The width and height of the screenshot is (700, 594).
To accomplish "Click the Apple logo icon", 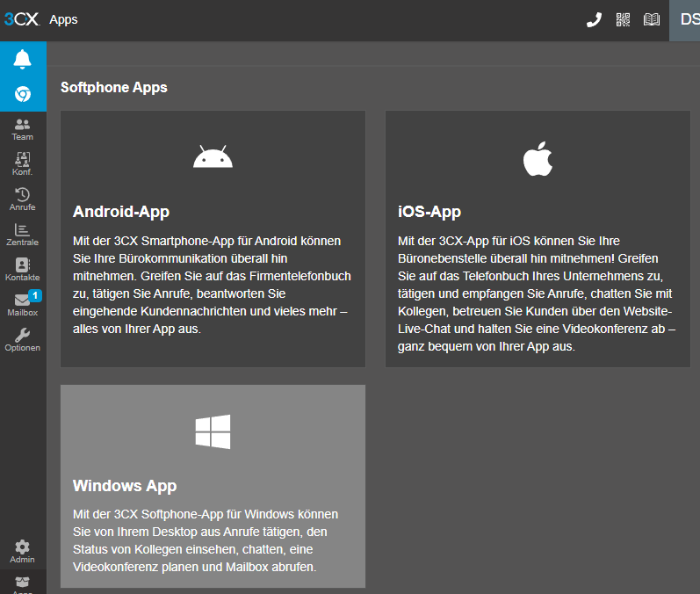I will coord(538,158).
